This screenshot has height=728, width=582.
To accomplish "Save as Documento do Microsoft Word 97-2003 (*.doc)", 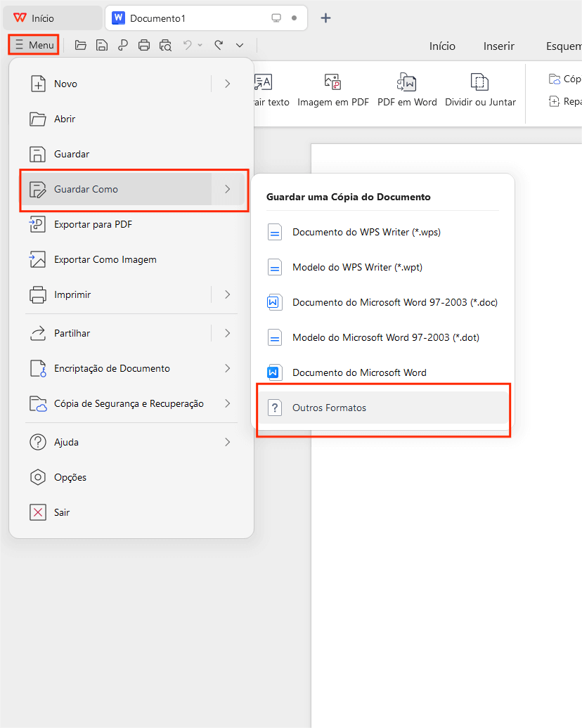I will pos(383,303).
